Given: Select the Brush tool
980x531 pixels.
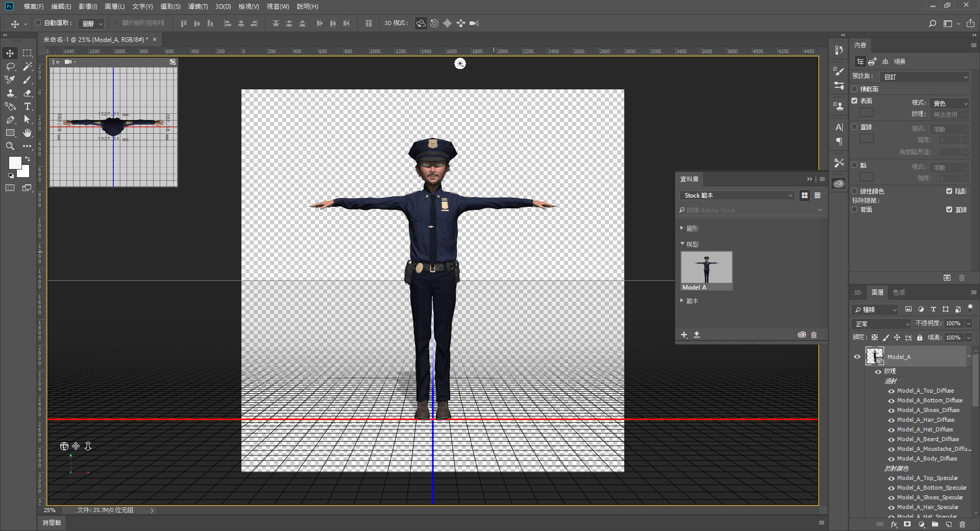Looking at the screenshot, I should [27, 80].
